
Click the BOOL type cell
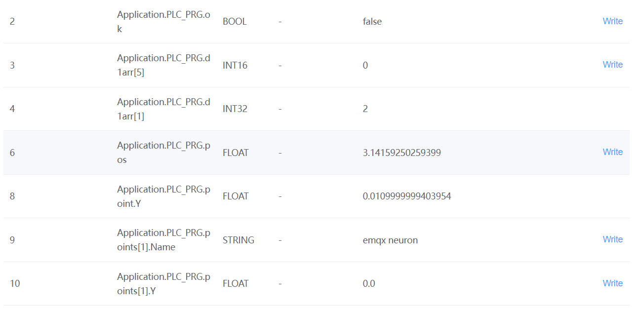(x=235, y=22)
